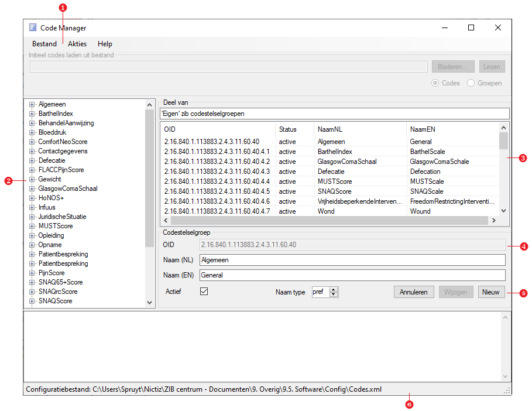Select the Wond row in the table
This screenshot has height=411, width=532.
point(326,211)
